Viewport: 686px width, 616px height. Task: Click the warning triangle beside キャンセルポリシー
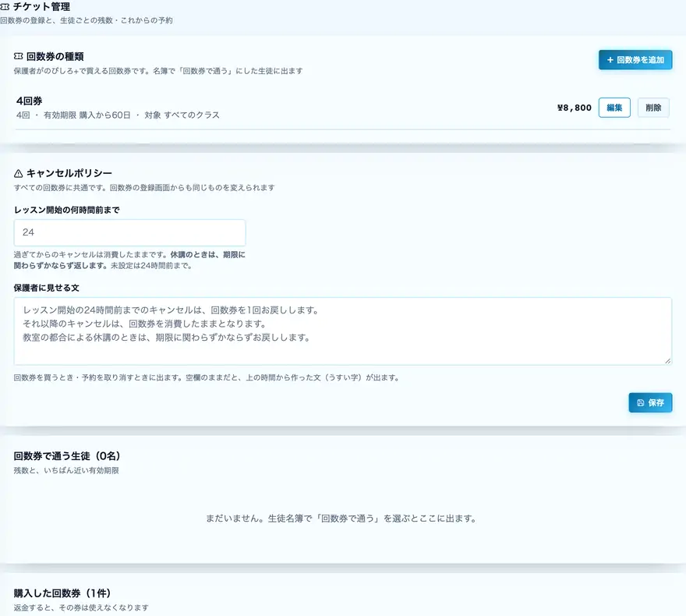(19, 174)
